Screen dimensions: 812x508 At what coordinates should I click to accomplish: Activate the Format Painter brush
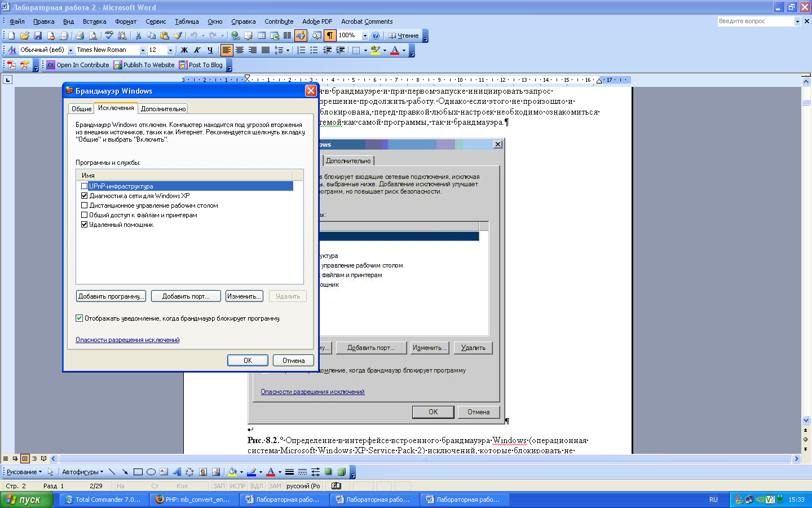coord(178,36)
